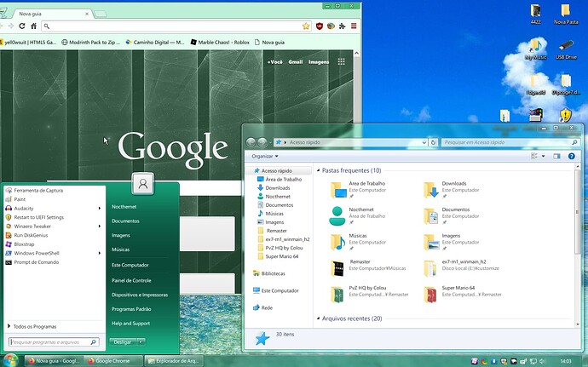The height and width of the screenshot is (367, 588).
Task: Refresh the Explorer address bar
Action: click(x=433, y=142)
